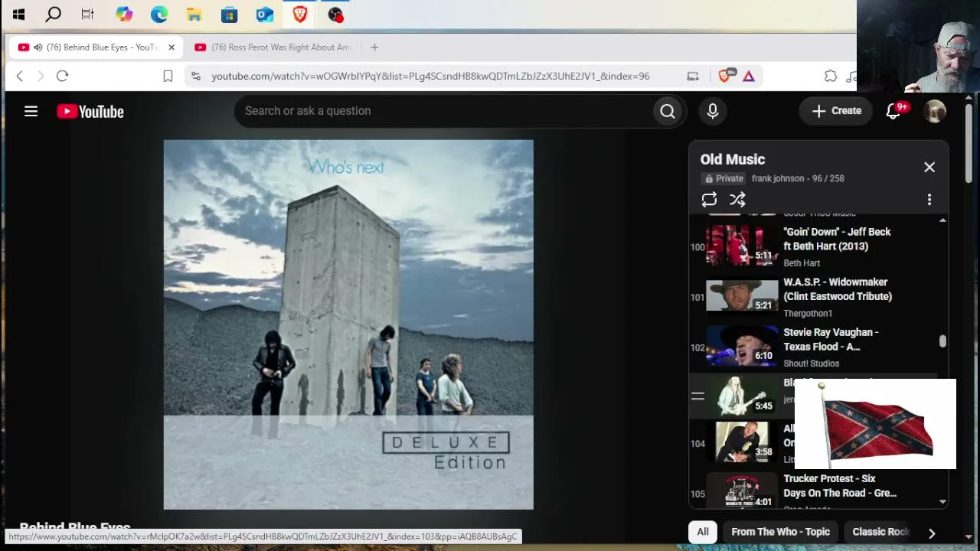980x551 pixels.
Task: Close the Old Music playlist panel
Action: tap(929, 167)
